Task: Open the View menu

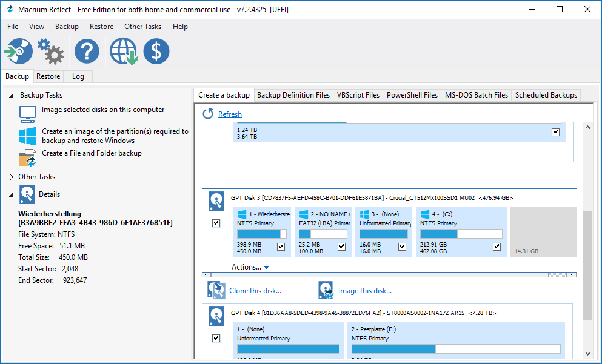Action: [x=36, y=27]
